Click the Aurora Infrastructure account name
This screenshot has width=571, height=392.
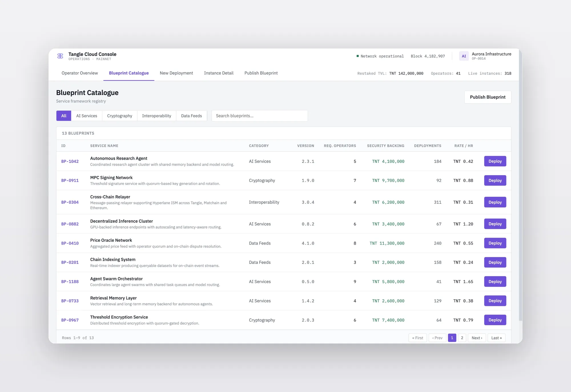[x=491, y=54]
